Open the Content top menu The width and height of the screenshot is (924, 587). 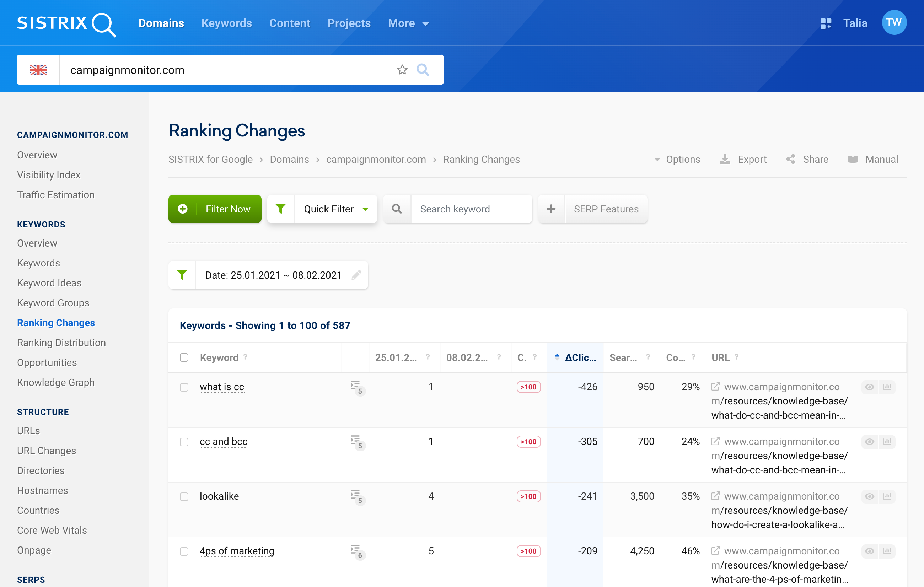tap(290, 23)
